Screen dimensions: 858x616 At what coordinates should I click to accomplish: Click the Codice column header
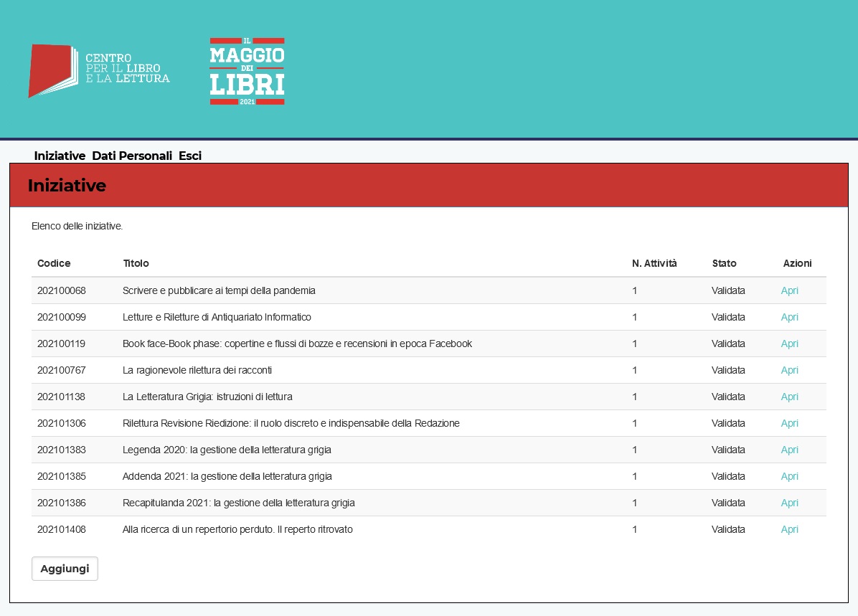click(54, 263)
